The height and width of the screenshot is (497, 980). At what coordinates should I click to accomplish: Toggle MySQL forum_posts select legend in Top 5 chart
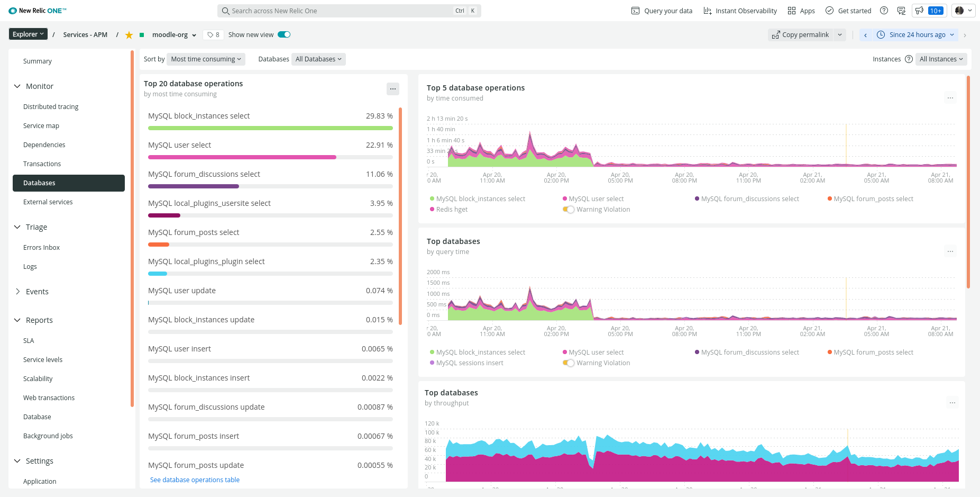pyautogui.click(x=871, y=199)
